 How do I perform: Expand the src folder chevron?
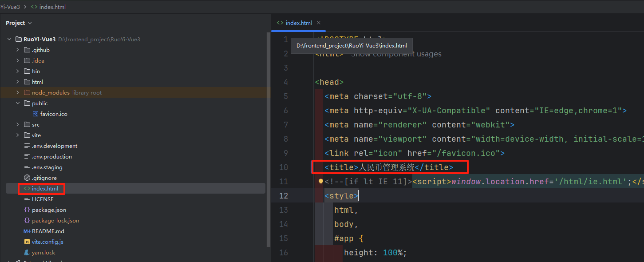point(18,125)
